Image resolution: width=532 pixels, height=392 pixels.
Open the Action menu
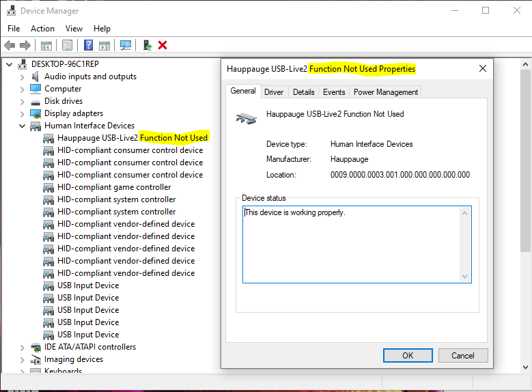tap(43, 29)
